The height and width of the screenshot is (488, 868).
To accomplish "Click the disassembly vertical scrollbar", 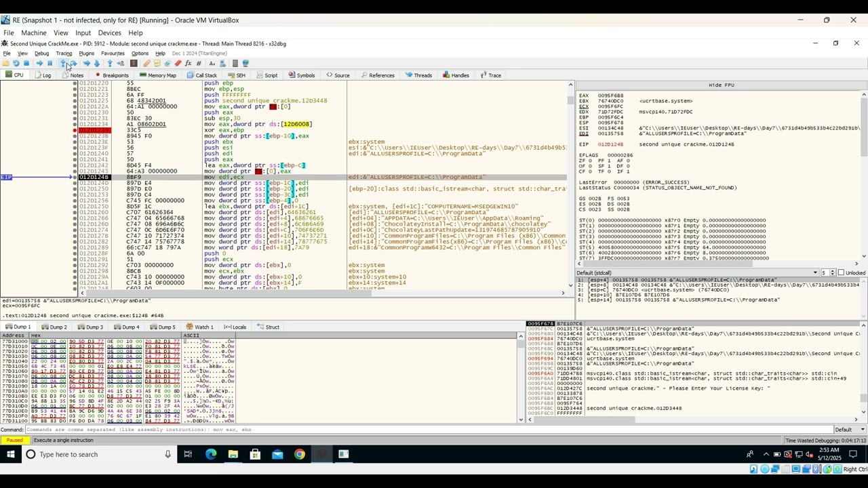I will tap(570, 186).
